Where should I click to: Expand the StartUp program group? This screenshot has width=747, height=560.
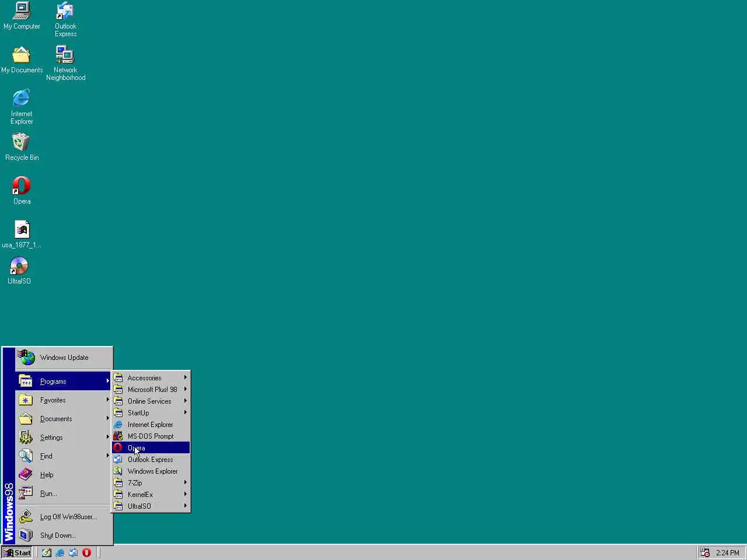[x=151, y=413]
